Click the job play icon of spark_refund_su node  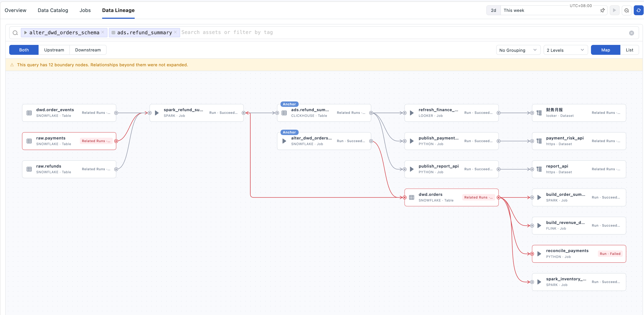157,113
